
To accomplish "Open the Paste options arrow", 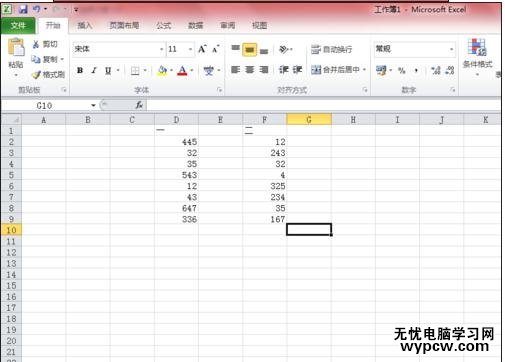I will click(x=16, y=75).
